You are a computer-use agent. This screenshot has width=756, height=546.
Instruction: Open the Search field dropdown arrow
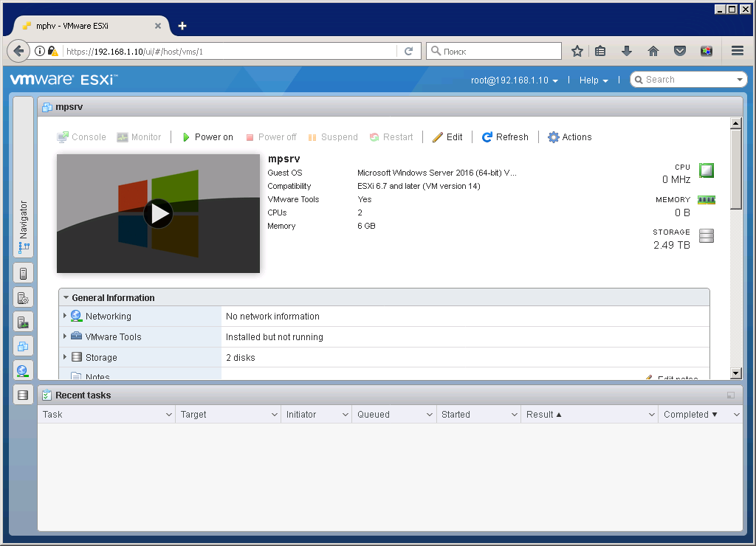740,80
